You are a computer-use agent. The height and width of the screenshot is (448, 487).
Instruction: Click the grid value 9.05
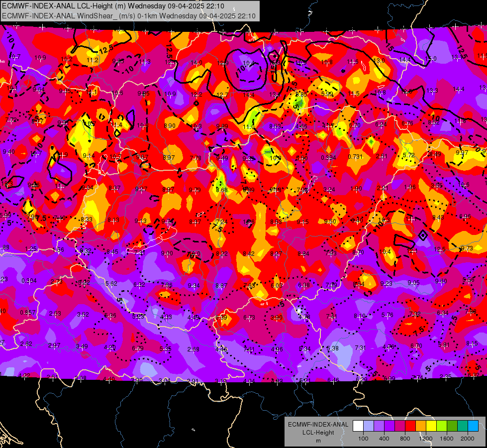414,282
